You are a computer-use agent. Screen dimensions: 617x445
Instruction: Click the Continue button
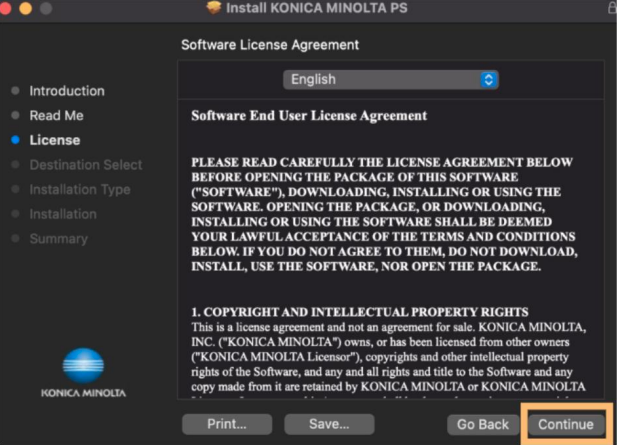tap(565, 424)
